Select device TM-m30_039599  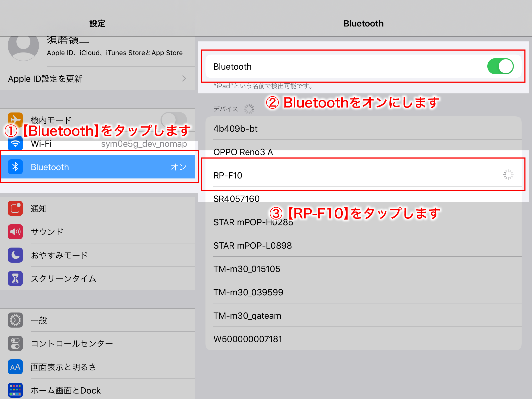click(x=363, y=292)
